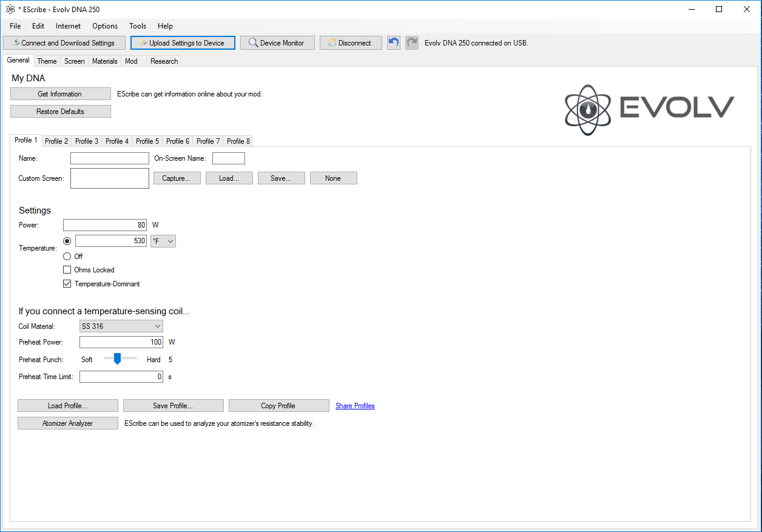Uncheck the Temperature-Dominant checkbox
Screen dimensions: 762x532
(x=67, y=284)
